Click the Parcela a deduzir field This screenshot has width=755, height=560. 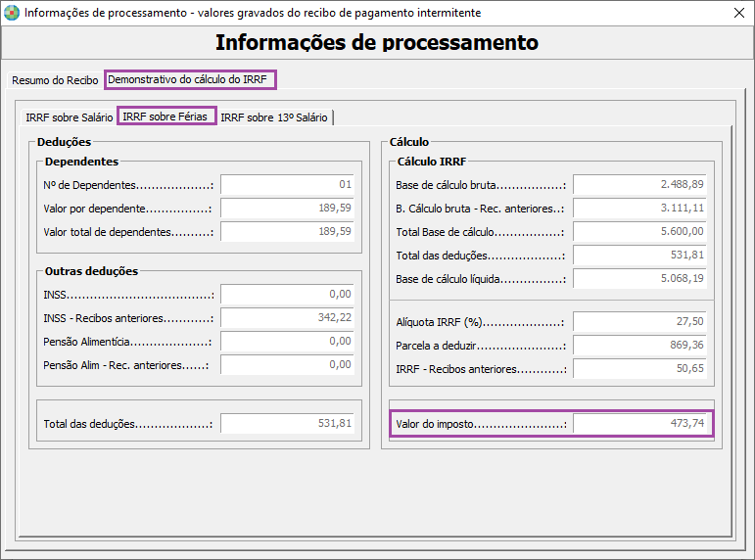(x=639, y=346)
